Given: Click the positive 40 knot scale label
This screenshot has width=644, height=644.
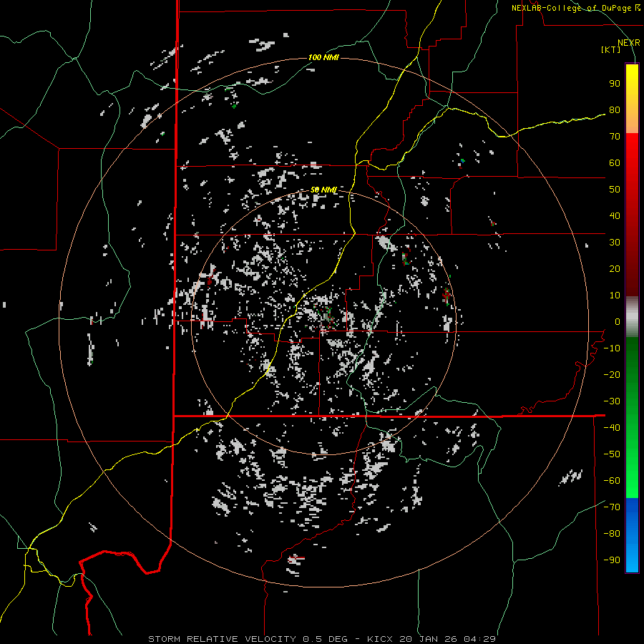Looking at the screenshot, I should [615, 216].
